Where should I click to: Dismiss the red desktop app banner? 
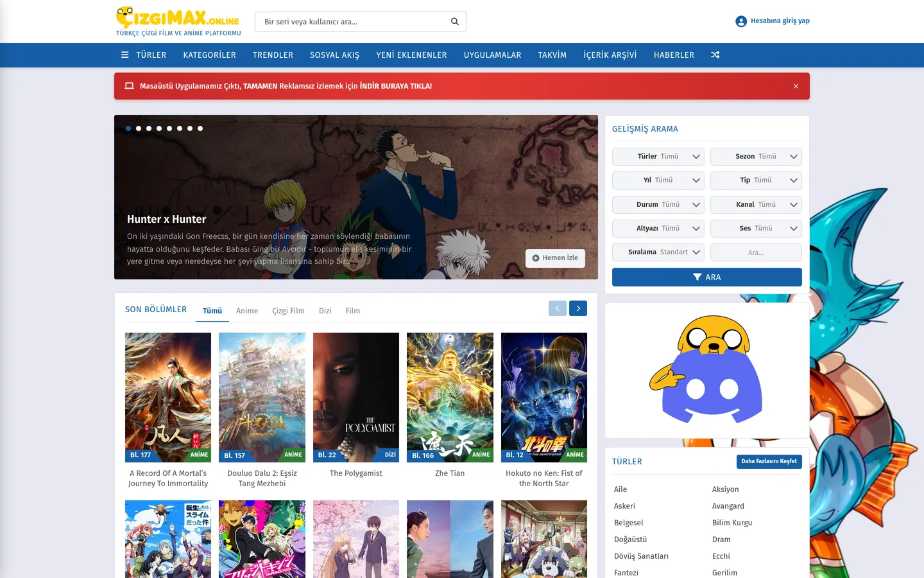click(796, 86)
